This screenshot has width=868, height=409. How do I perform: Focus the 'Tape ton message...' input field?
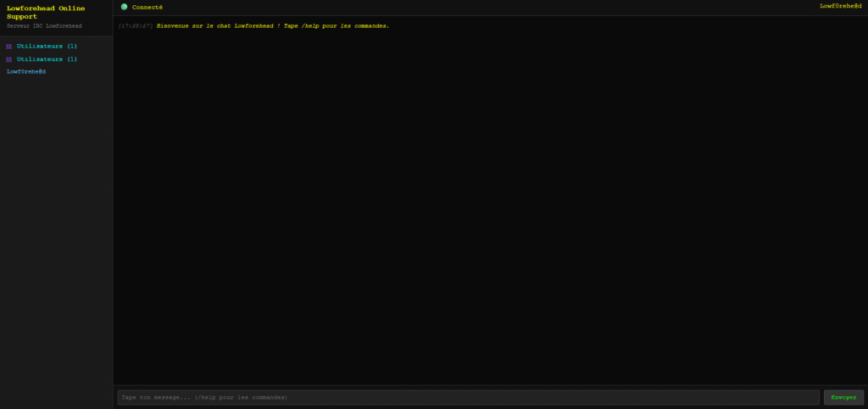pyautogui.click(x=468, y=397)
